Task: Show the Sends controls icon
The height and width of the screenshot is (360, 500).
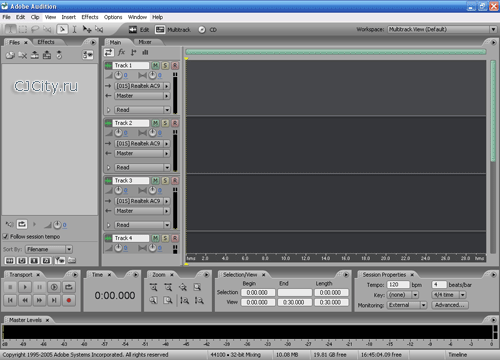Action: pos(133,52)
